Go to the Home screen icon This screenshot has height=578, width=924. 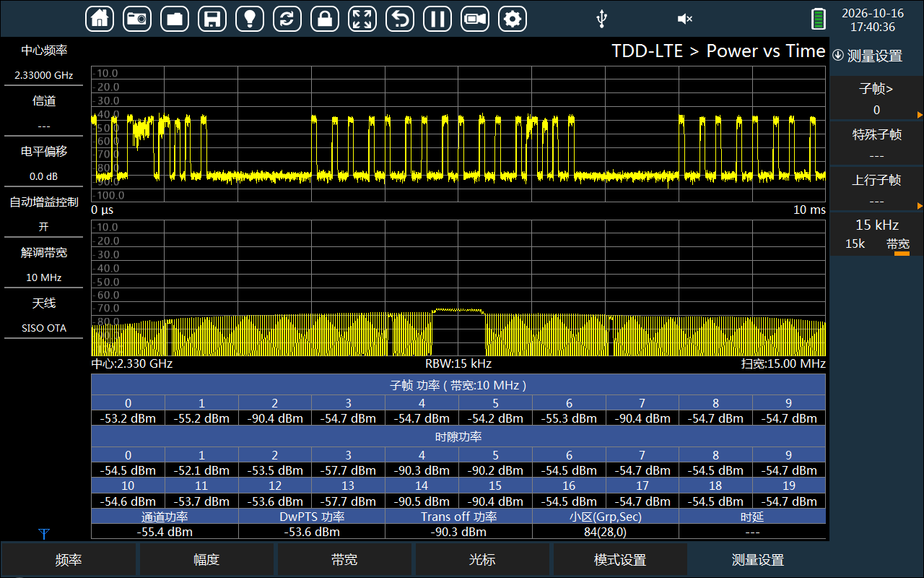100,19
